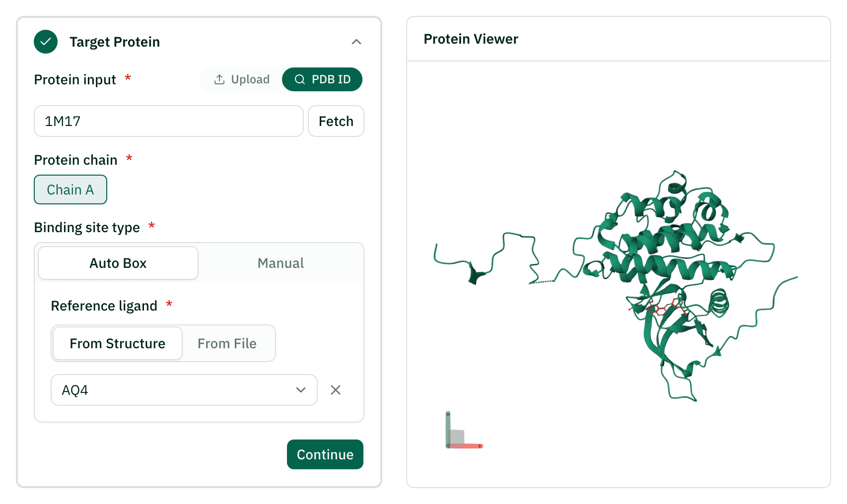Switch to the Manual binding site tab
This screenshot has height=504, width=847.
281,263
